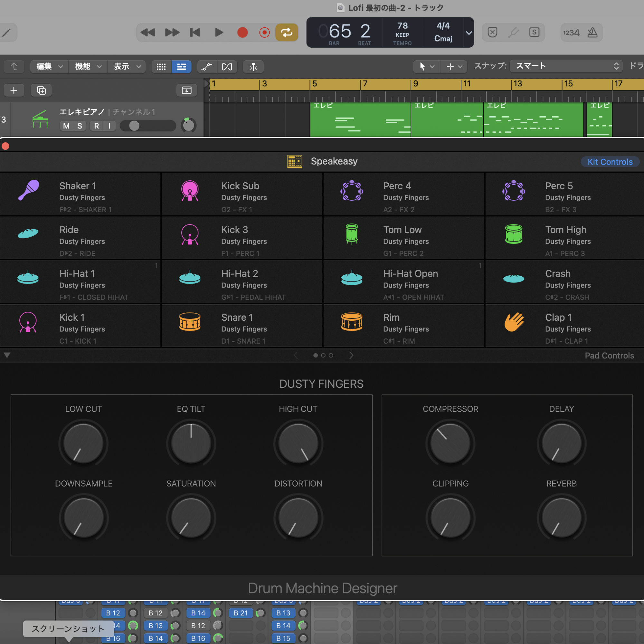Start playback with the Play button

[219, 32]
